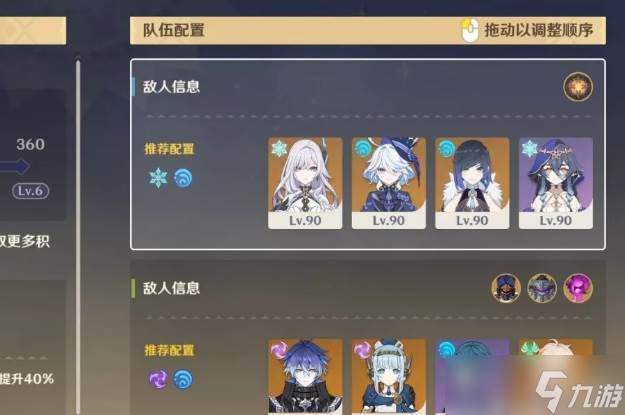Click the Cryo snowflake recommended element icon

(158, 178)
